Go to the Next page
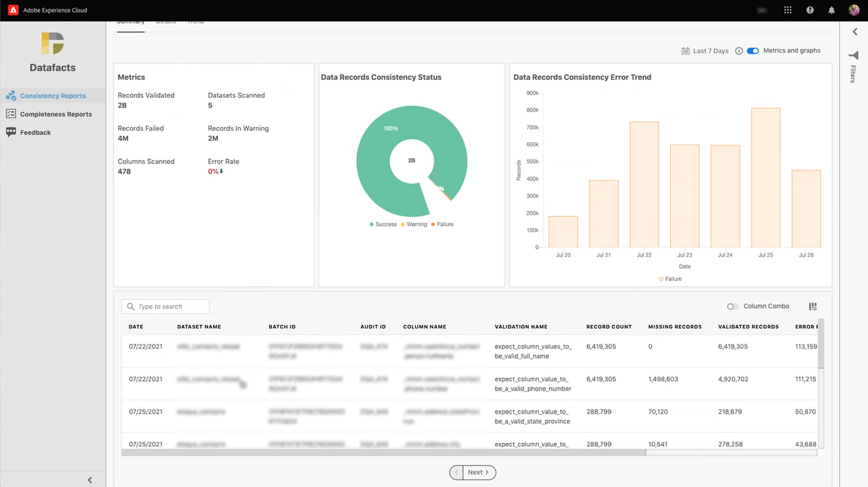Image resolution: width=868 pixels, height=487 pixels. click(480, 473)
